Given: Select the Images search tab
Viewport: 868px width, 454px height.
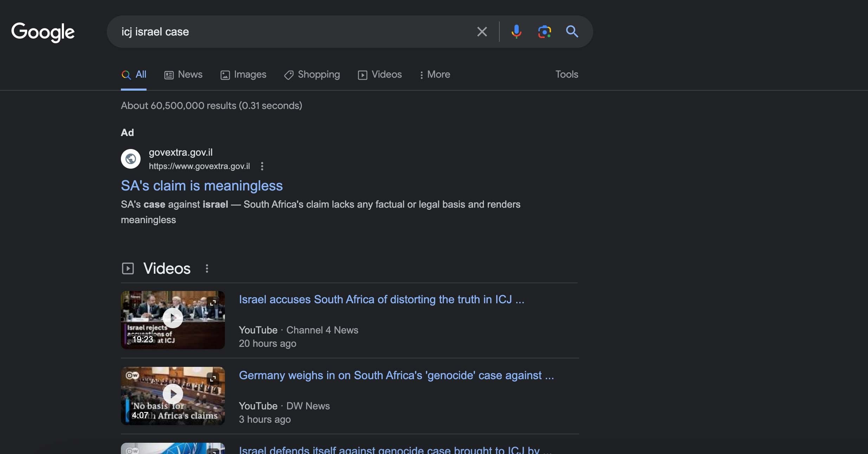Looking at the screenshot, I should pos(244,74).
